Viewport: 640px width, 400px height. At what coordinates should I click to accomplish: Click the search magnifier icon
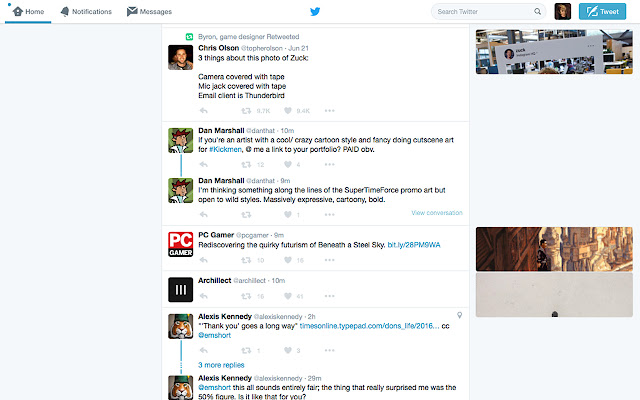coord(538,11)
